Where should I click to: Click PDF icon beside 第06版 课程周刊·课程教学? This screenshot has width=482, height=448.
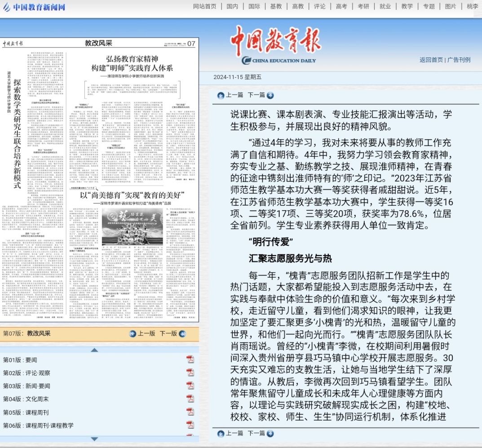[190, 425]
